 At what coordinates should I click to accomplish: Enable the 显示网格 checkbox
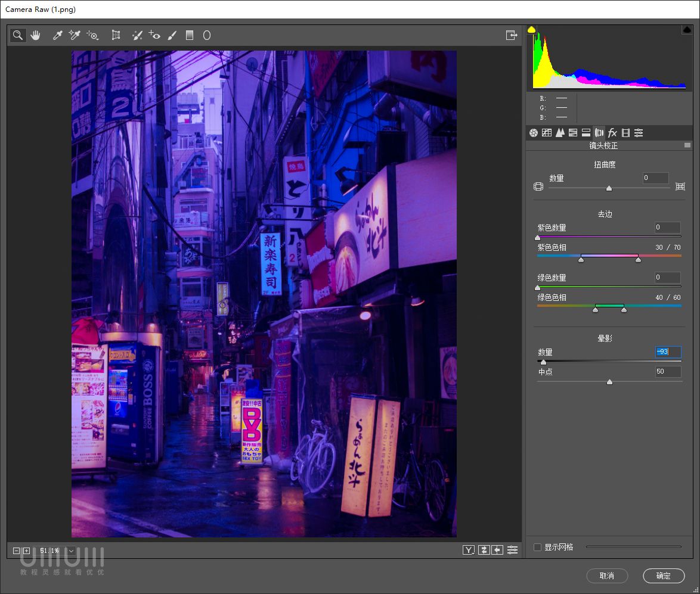pyautogui.click(x=537, y=547)
